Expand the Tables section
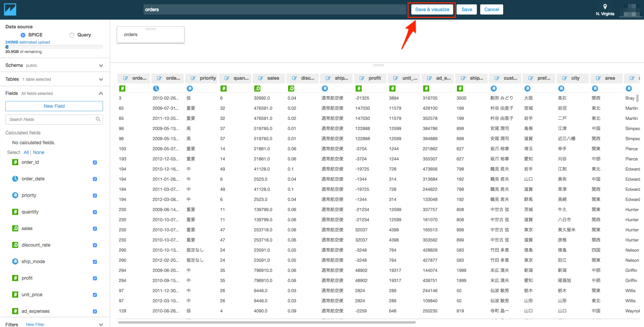The height and width of the screenshot is (327, 644). pos(101,79)
